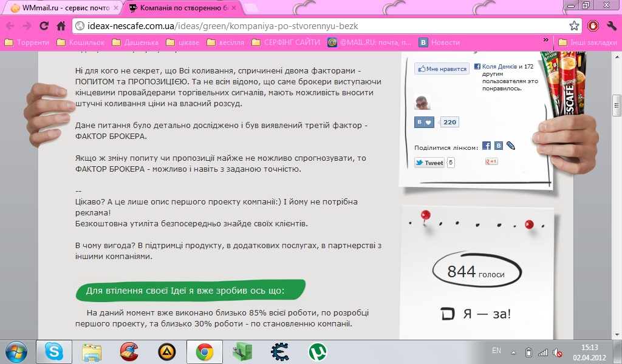Move the page vertical scrollbar thumb
This screenshot has height=364, width=622.
[x=617, y=106]
